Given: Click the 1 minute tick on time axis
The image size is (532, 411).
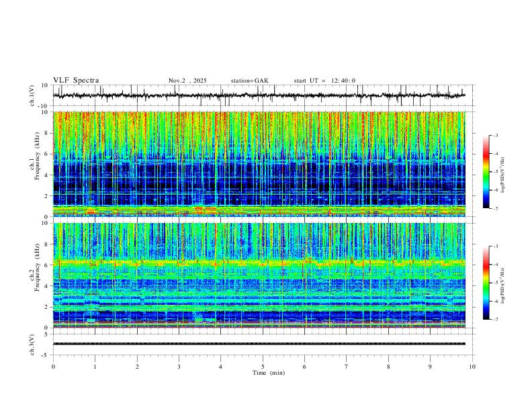Looking at the screenshot, I should click(95, 367).
